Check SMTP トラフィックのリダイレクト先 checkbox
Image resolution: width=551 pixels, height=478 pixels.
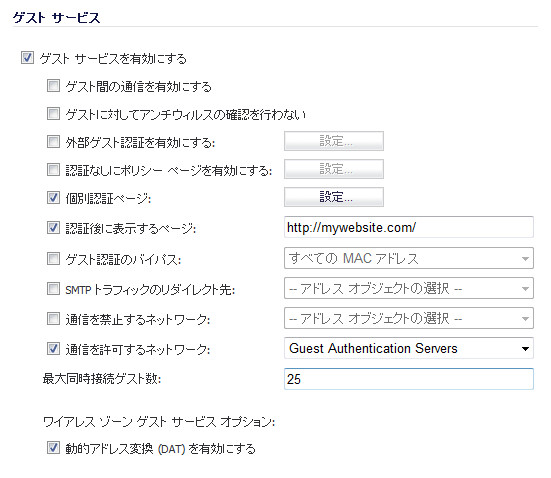[53, 289]
